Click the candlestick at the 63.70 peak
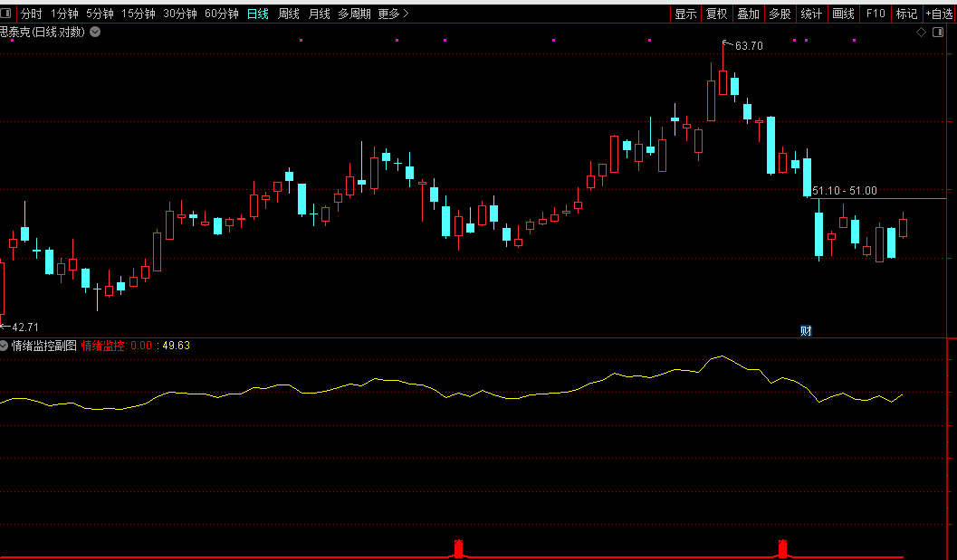 tap(723, 82)
